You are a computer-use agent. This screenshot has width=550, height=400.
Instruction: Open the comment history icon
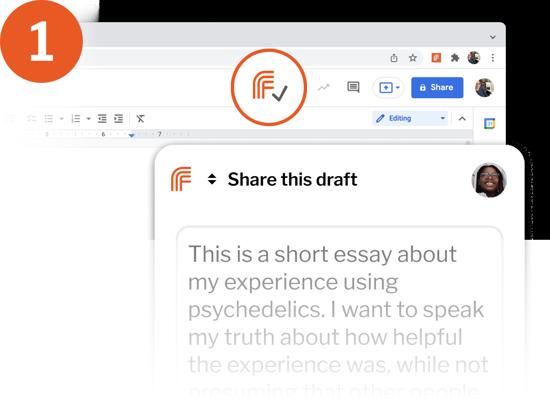[x=353, y=87]
